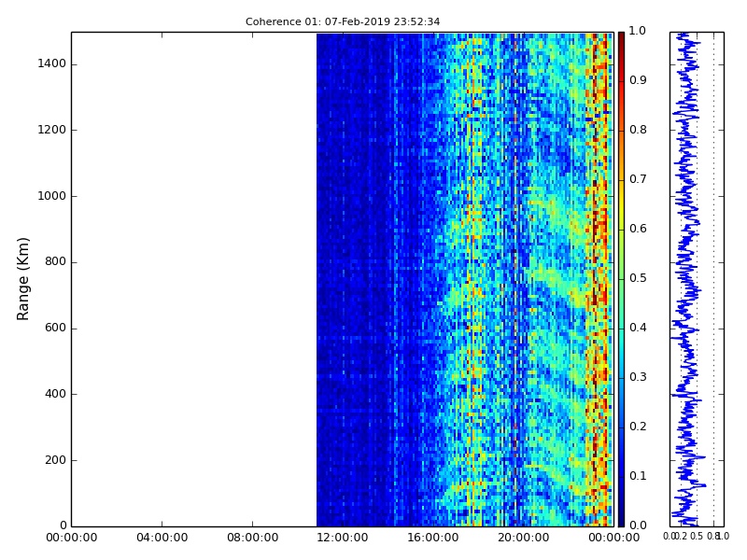Click the 12:00:00 time axis label

coord(343,538)
